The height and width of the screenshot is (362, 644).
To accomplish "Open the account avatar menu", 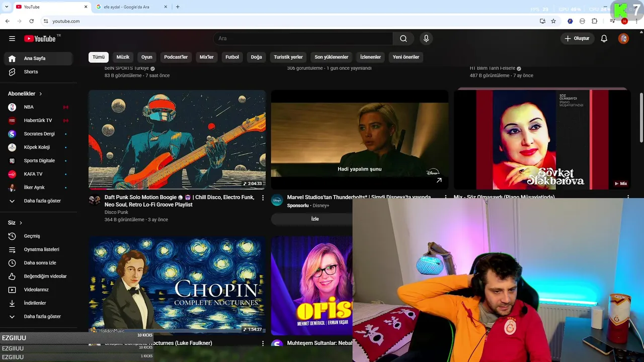I will pyautogui.click(x=624, y=39).
